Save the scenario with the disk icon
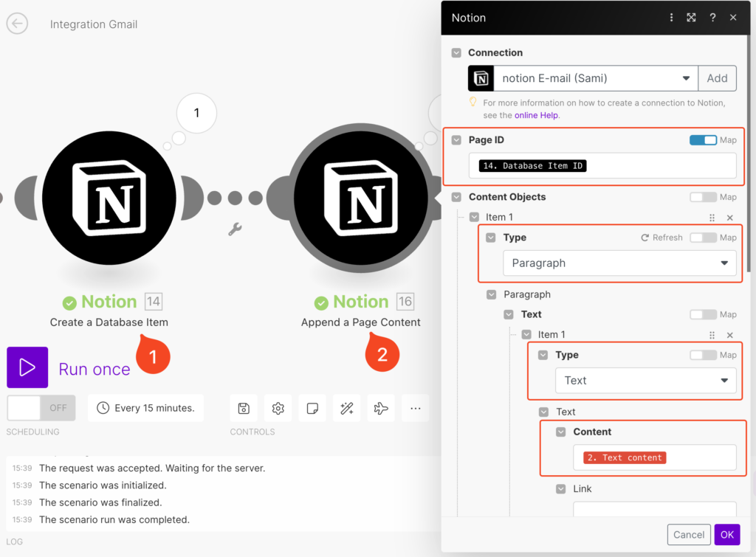This screenshot has height=557, width=756. tap(244, 409)
